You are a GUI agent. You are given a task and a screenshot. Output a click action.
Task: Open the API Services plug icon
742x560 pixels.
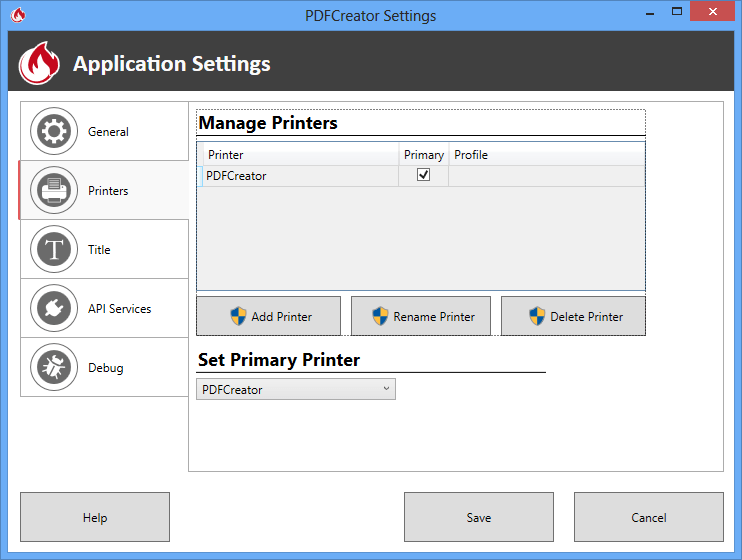[x=54, y=308]
